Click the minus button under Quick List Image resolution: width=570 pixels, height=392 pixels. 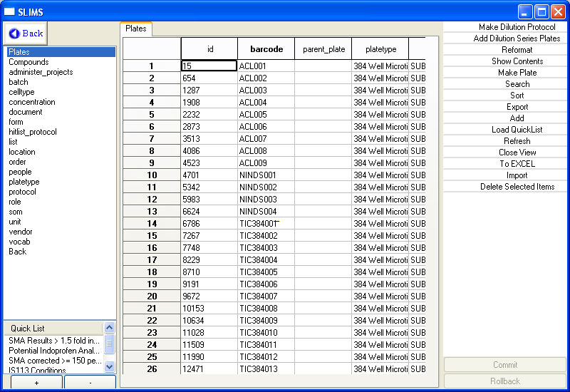click(x=90, y=383)
